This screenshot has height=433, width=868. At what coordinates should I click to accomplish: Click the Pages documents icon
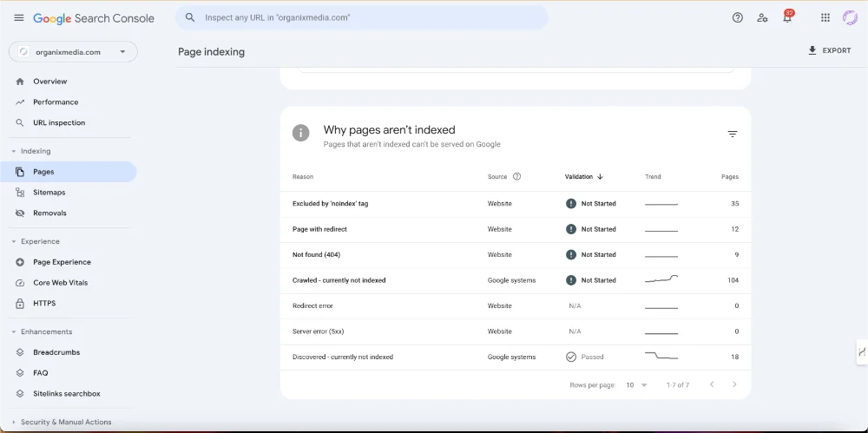click(x=20, y=172)
